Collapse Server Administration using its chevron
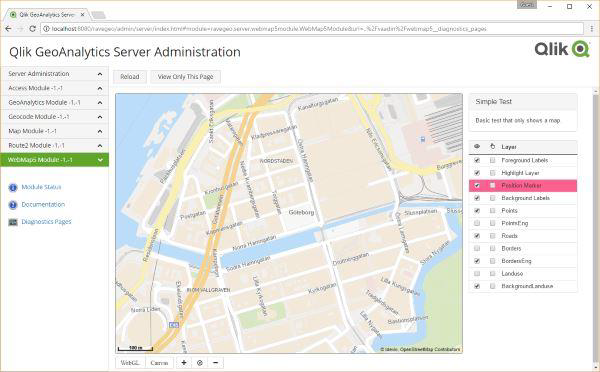The image size is (600, 372). (100, 74)
